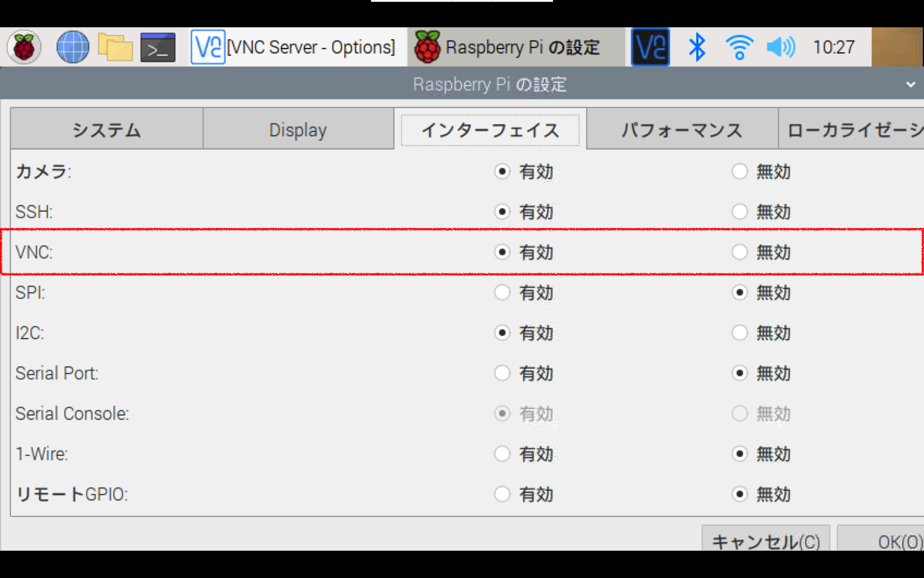Open the Wi-Fi network menu

point(740,47)
